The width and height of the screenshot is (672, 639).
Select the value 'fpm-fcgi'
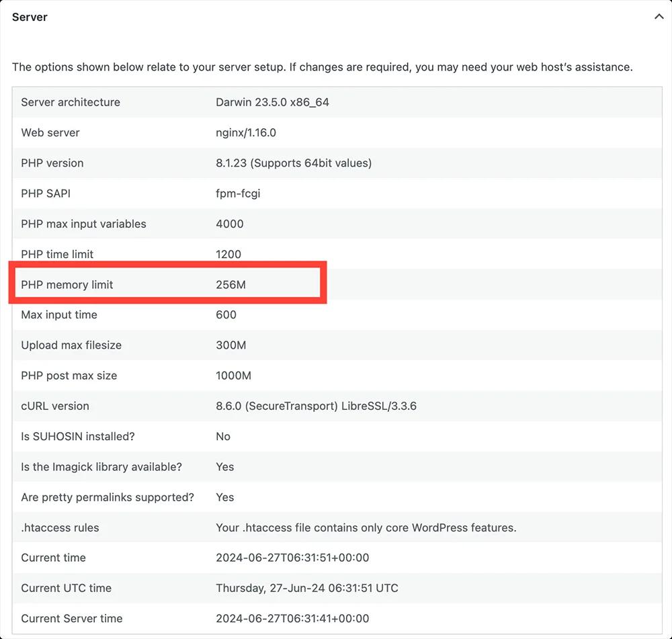(x=238, y=194)
